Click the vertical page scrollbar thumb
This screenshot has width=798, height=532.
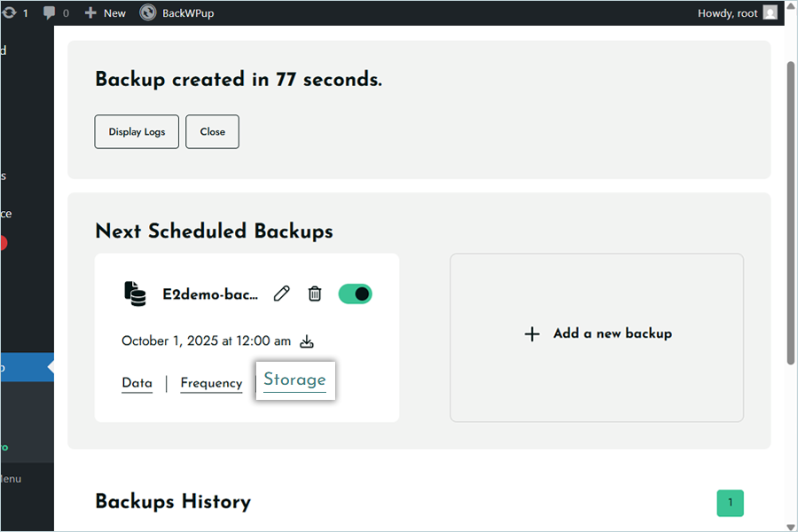[x=790, y=213]
